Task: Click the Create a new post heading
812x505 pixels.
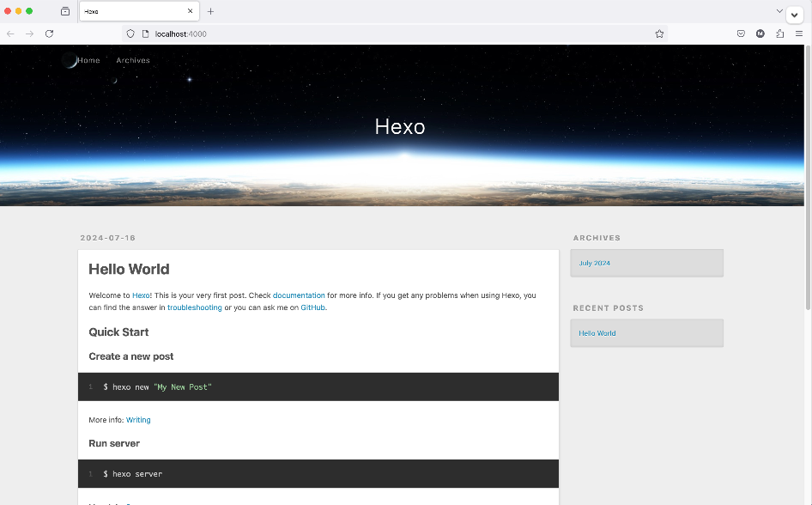Action: (131, 356)
